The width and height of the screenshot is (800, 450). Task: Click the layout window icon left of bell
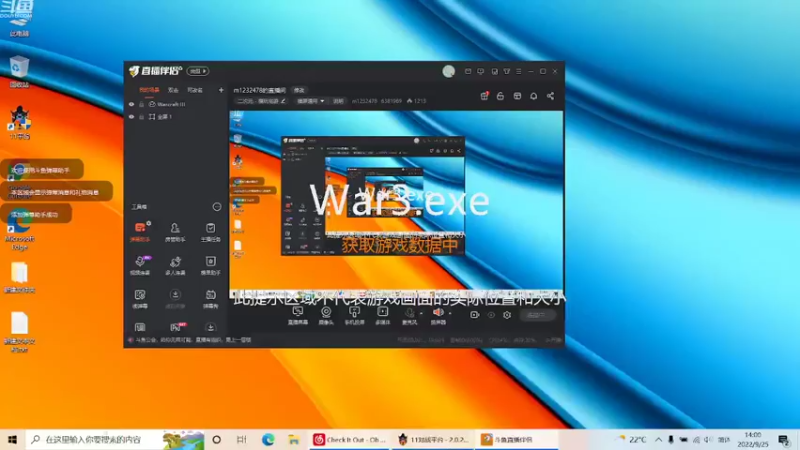pyautogui.click(x=517, y=96)
